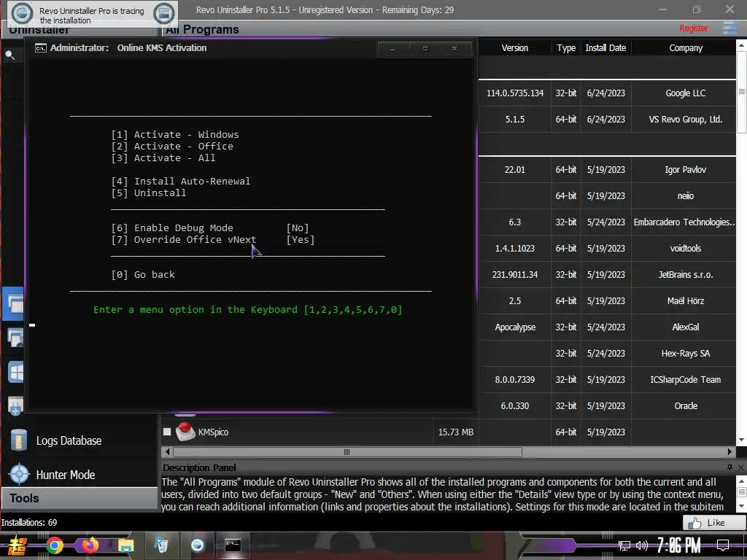Select the Oracle row
Image resolution: width=747 pixels, height=560 pixels.
coord(608,405)
